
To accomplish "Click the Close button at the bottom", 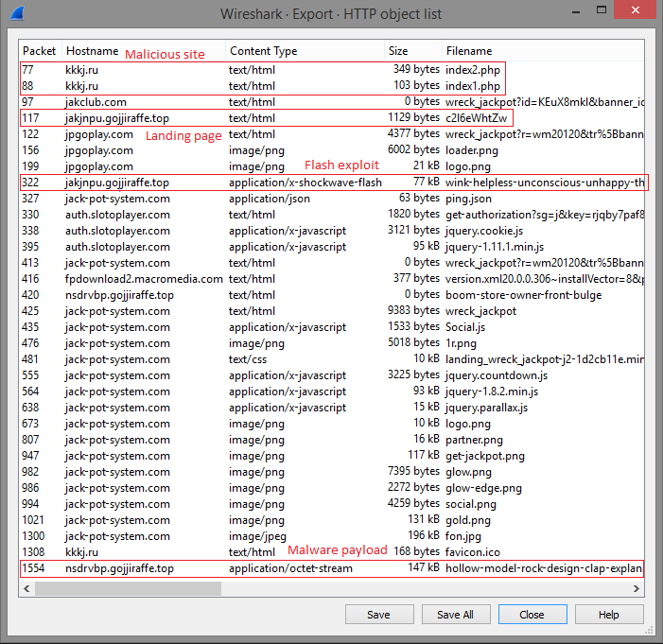I will point(532,615).
